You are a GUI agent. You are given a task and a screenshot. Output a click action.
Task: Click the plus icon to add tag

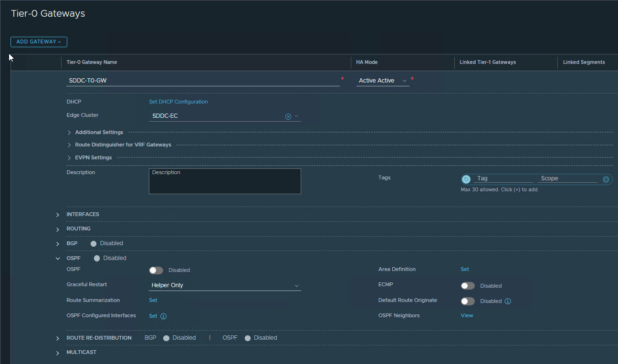pyautogui.click(x=606, y=179)
